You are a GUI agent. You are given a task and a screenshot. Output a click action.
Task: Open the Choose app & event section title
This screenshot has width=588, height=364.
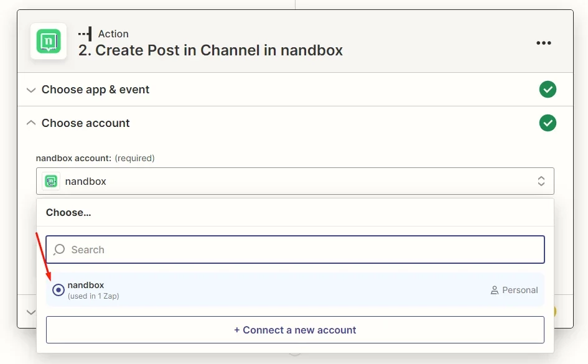tap(95, 90)
